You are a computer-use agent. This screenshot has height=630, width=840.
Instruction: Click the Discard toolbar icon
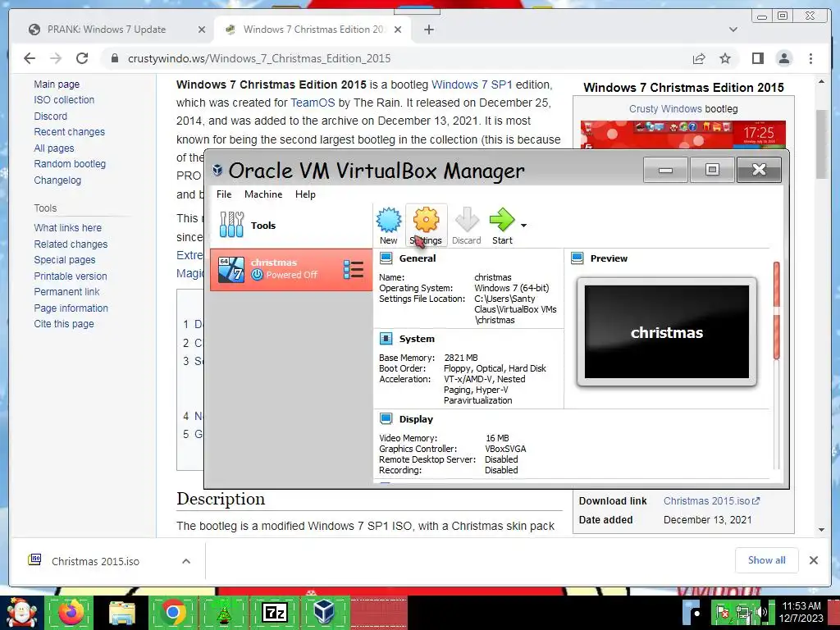466,226
